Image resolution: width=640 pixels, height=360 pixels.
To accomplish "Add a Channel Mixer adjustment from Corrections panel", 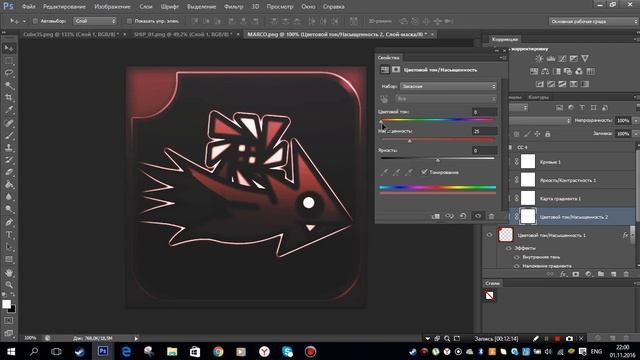I will 579,71.
